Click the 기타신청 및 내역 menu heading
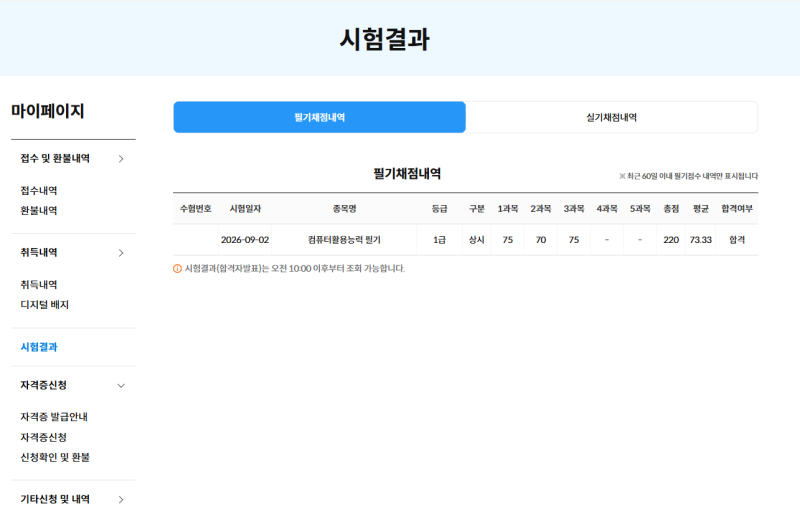Viewport: 800px width, 519px height. click(x=55, y=499)
